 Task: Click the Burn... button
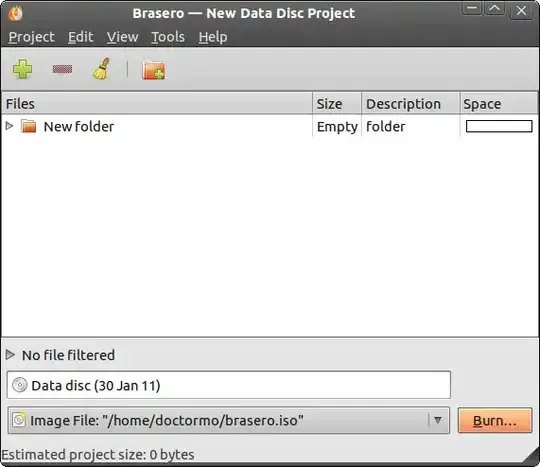(495, 421)
